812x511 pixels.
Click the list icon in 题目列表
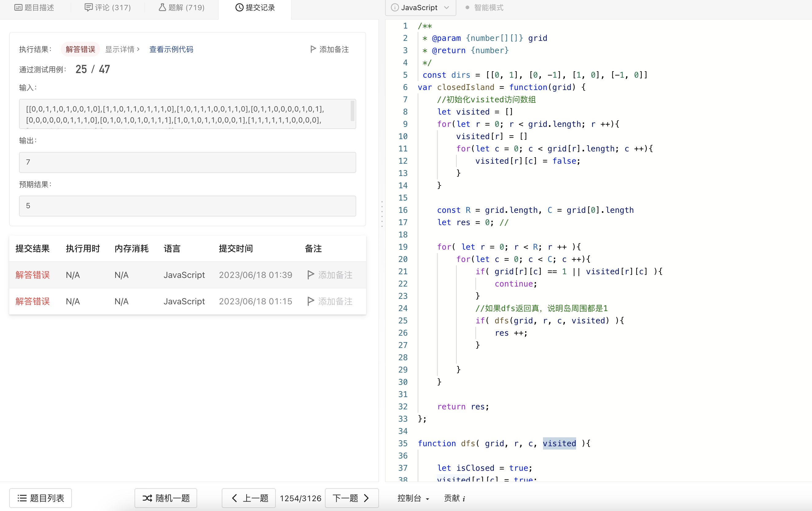22,498
